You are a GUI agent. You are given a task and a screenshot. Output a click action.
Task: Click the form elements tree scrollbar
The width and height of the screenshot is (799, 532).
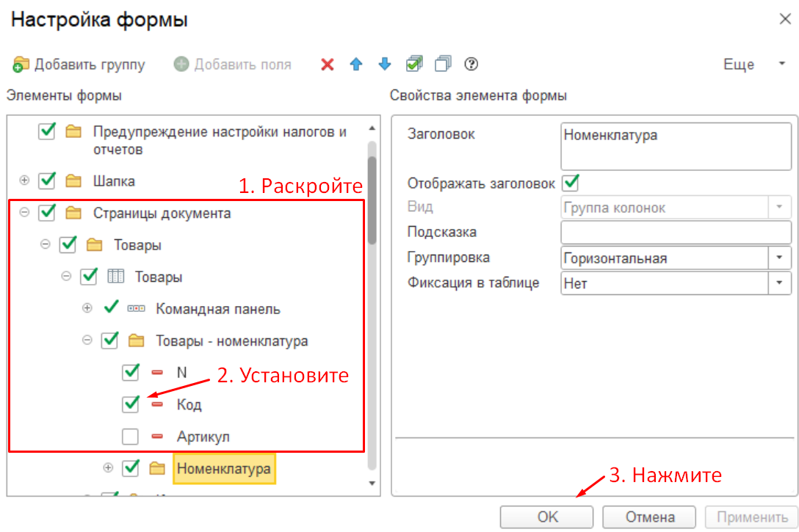(372, 200)
